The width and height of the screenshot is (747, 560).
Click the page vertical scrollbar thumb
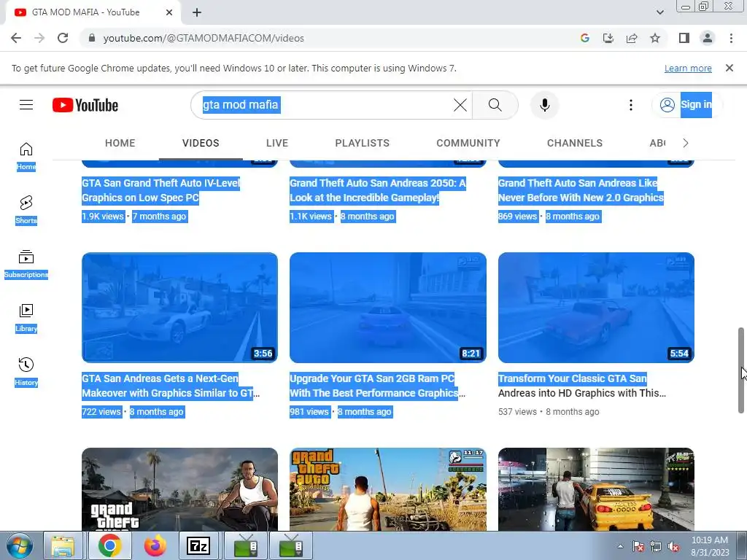(x=741, y=370)
